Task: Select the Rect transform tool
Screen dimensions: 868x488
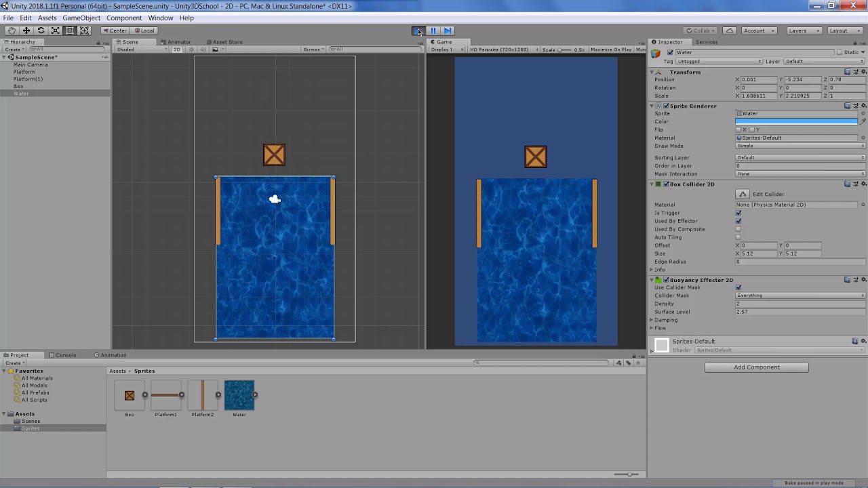Action: [70, 30]
